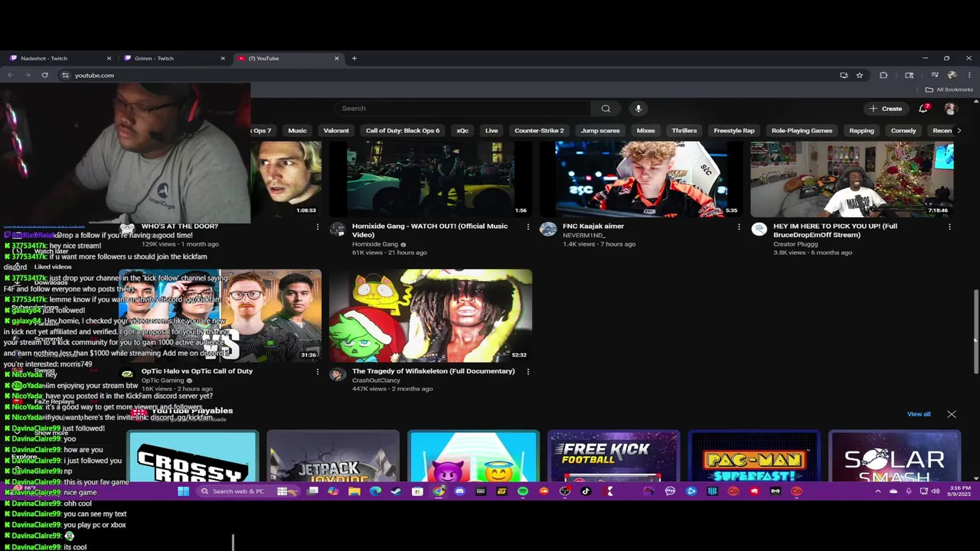Click the youtube.com address bar
The image size is (980, 551).
click(452, 75)
